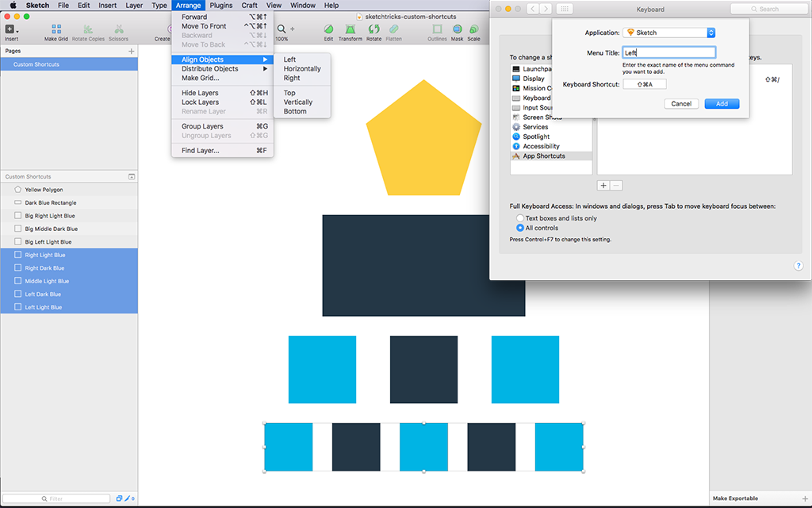Click the help question mark in Keyboard preferences

click(798, 266)
